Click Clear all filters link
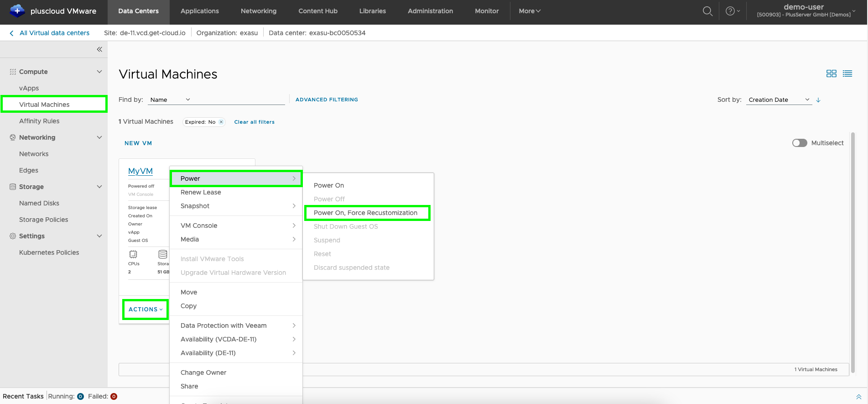Image resolution: width=868 pixels, height=404 pixels. tap(255, 122)
